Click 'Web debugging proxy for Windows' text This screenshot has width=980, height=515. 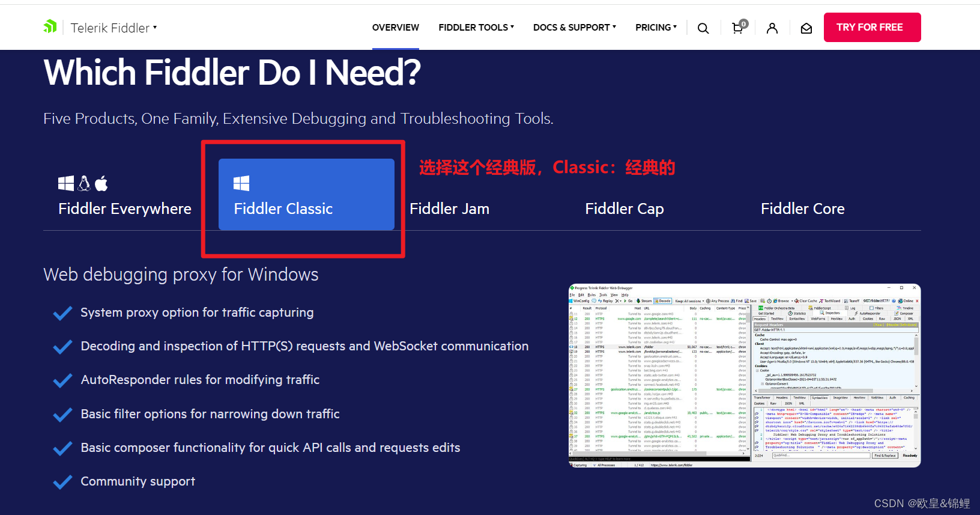181,275
